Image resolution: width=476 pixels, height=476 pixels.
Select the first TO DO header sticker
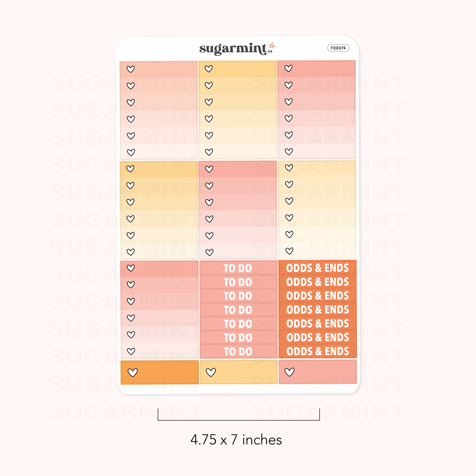(238, 268)
